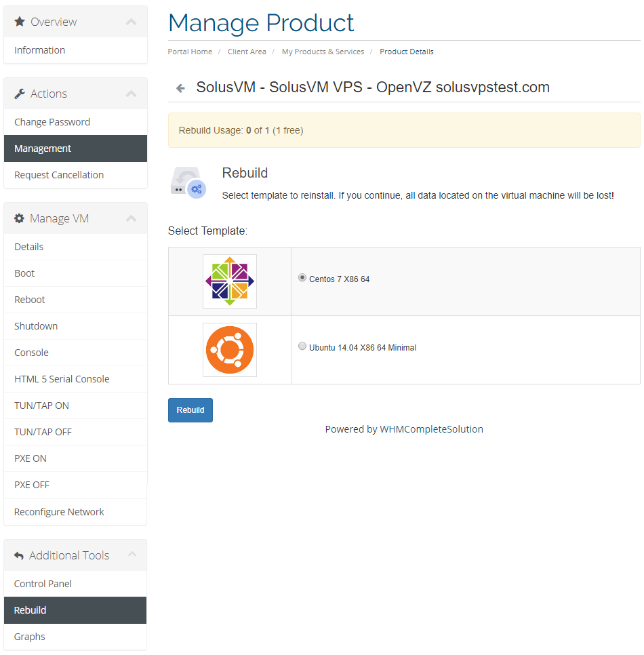This screenshot has height=655, width=644.
Task: Click the Centos 7 X86 64 label
Action: pos(339,279)
